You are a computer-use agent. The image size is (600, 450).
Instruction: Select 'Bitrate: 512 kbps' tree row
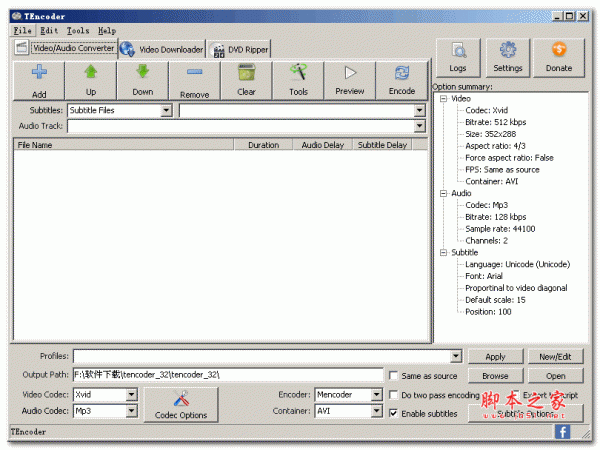pos(496,122)
